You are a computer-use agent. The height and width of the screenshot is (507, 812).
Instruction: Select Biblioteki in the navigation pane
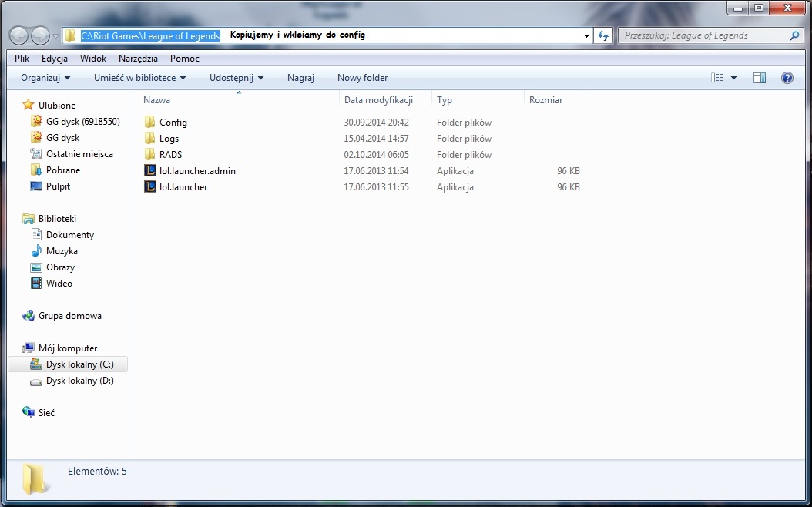pos(57,219)
